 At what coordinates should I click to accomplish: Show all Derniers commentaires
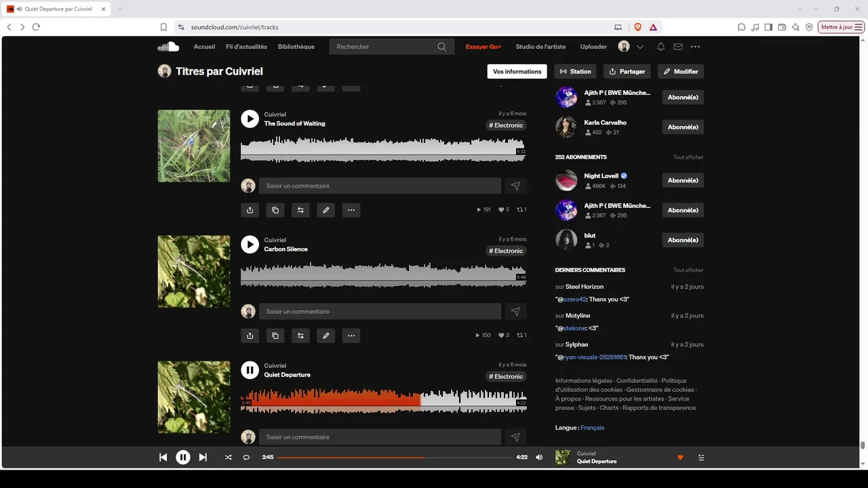pos(688,270)
